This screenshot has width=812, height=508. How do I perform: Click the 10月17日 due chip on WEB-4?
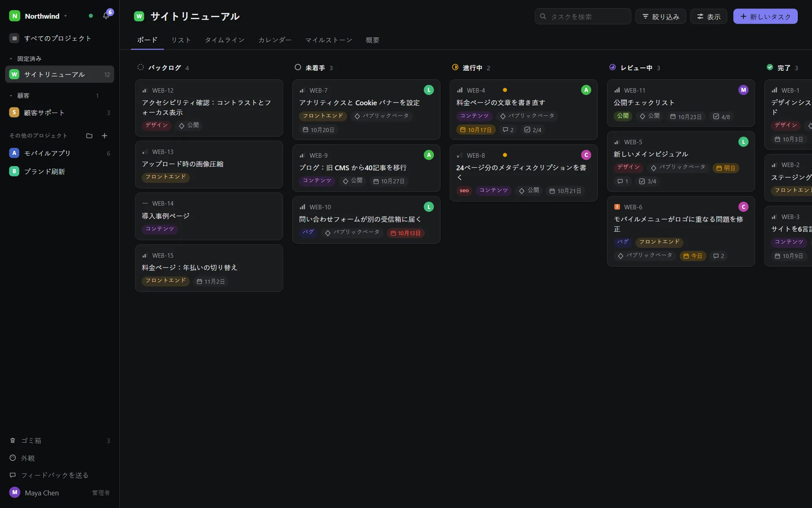point(476,130)
